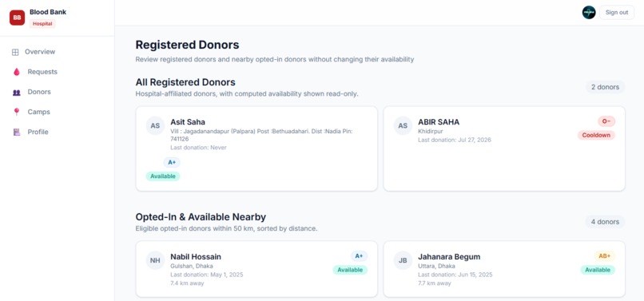Click 'Last donation: Jul 27, 2026' text
Screen dimensions: 644x301
pyautogui.click(x=455, y=140)
